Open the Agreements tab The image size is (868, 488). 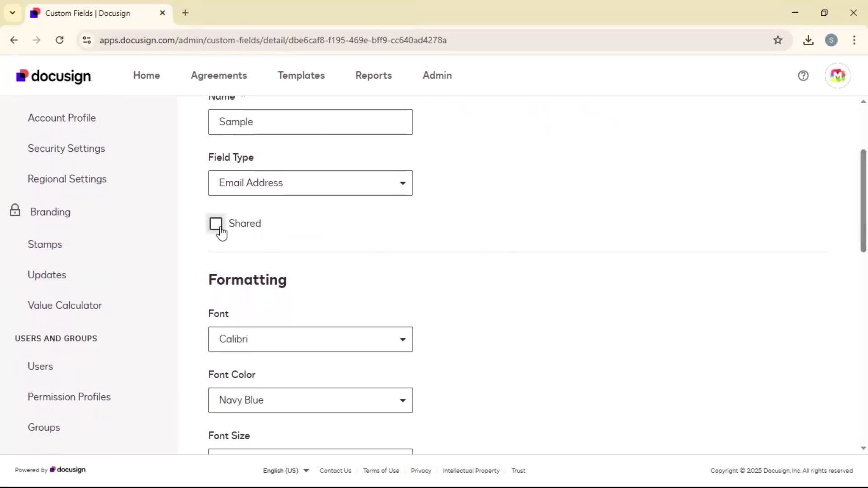[219, 75]
